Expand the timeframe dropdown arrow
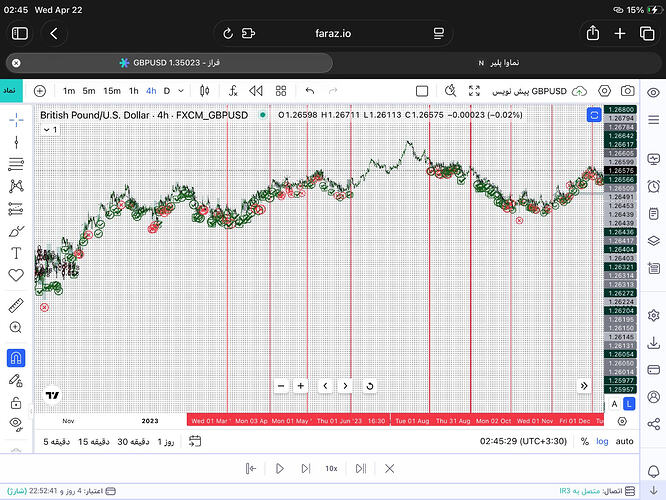 [x=181, y=91]
